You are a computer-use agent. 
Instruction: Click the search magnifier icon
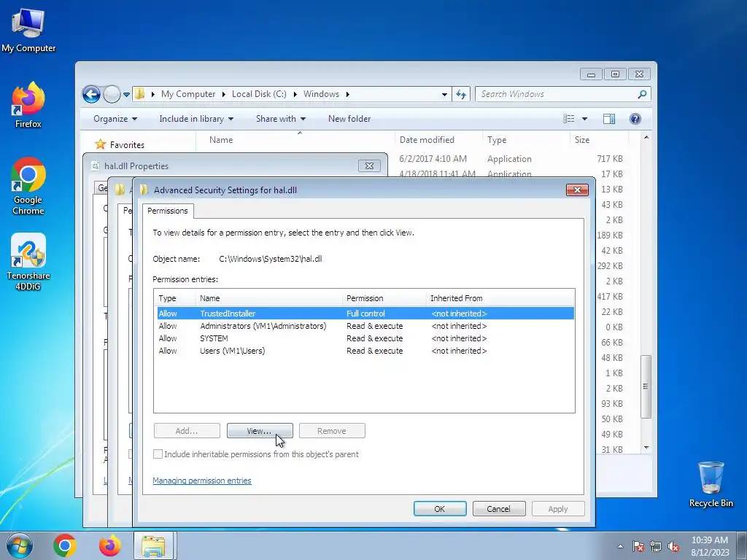(642, 94)
